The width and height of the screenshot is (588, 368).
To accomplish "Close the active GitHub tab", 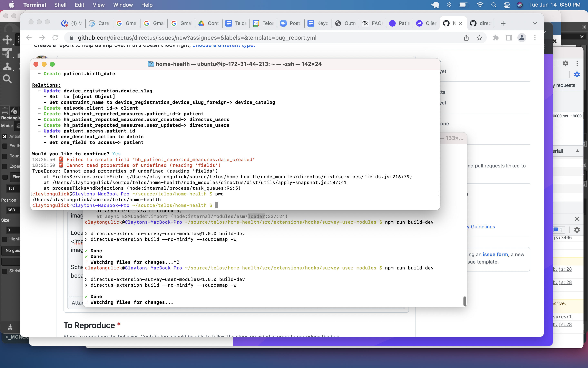I will tap(460, 23).
